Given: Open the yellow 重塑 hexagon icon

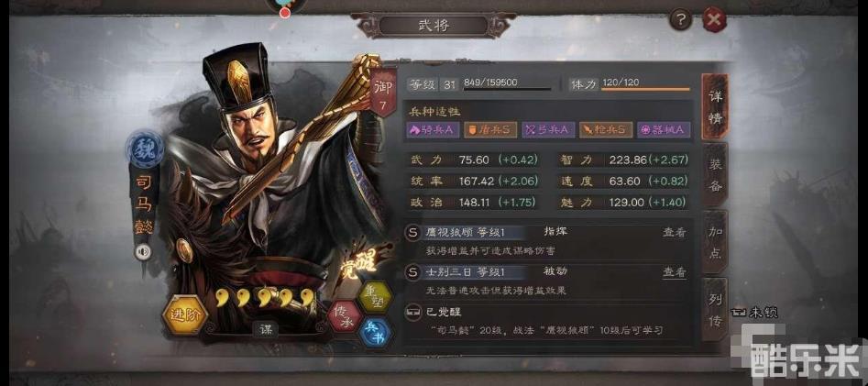Looking at the screenshot, I should [x=375, y=297].
